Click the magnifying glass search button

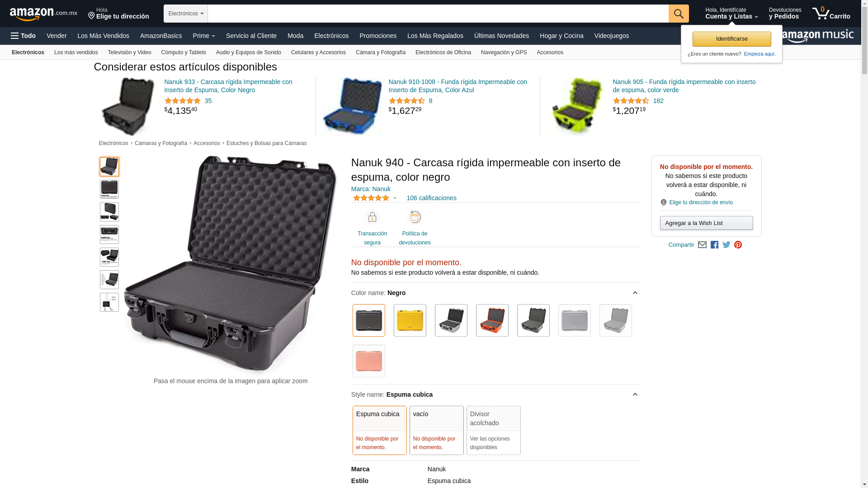679,14
